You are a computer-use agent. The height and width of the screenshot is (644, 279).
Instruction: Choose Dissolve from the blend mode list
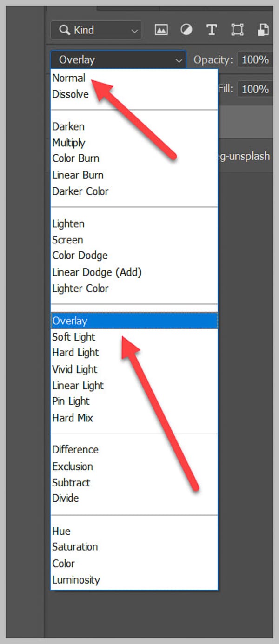[x=70, y=94]
